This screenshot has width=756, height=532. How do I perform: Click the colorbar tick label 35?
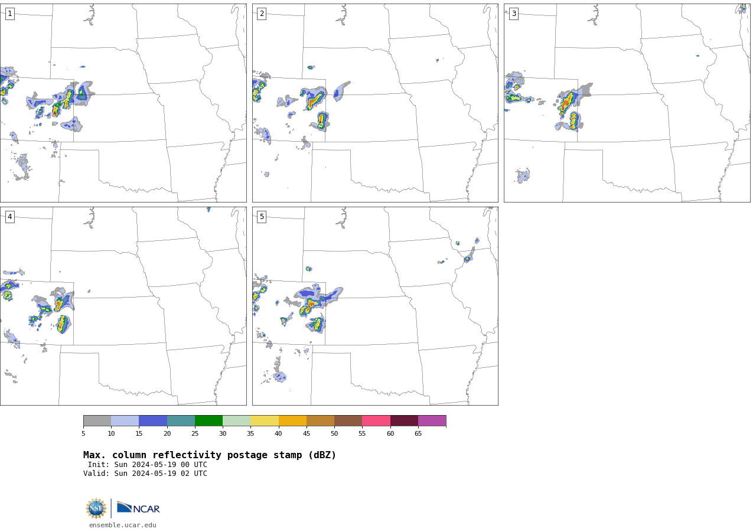[x=250, y=434]
